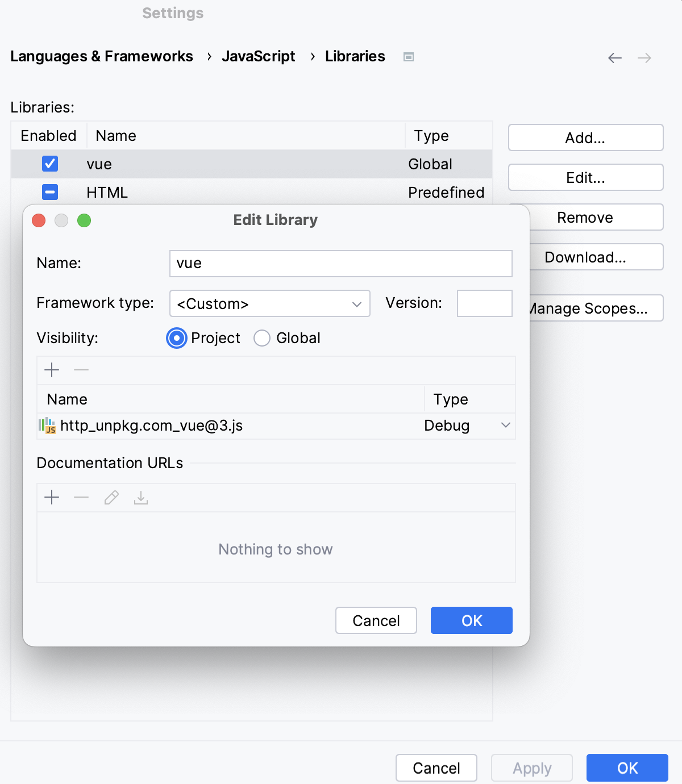682x784 pixels.
Task: Open the JavaScript breadcrumb page
Action: 259,56
